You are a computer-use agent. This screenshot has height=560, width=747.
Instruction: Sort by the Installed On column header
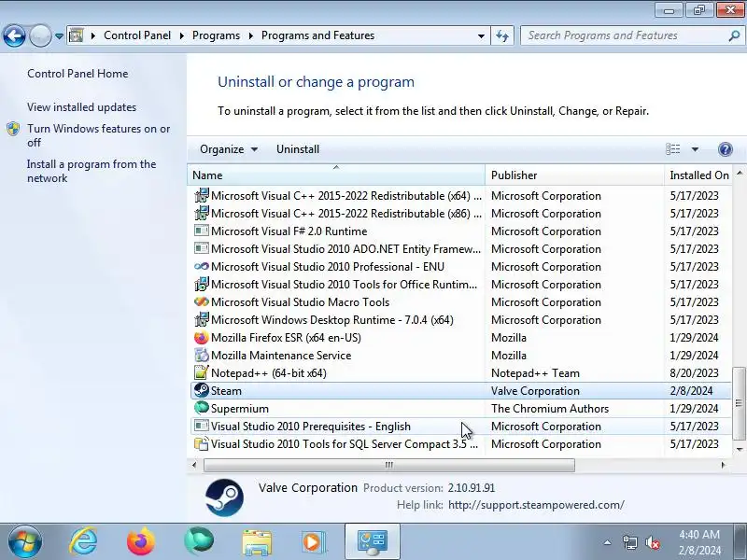(x=698, y=175)
